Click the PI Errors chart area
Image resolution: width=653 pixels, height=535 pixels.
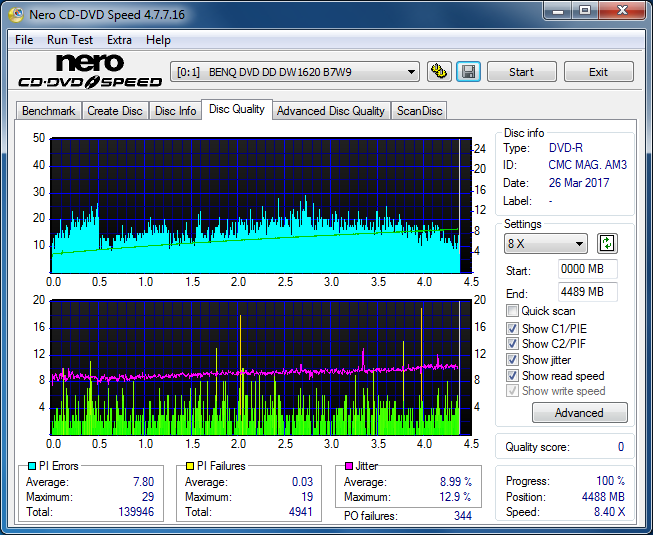[261, 206]
